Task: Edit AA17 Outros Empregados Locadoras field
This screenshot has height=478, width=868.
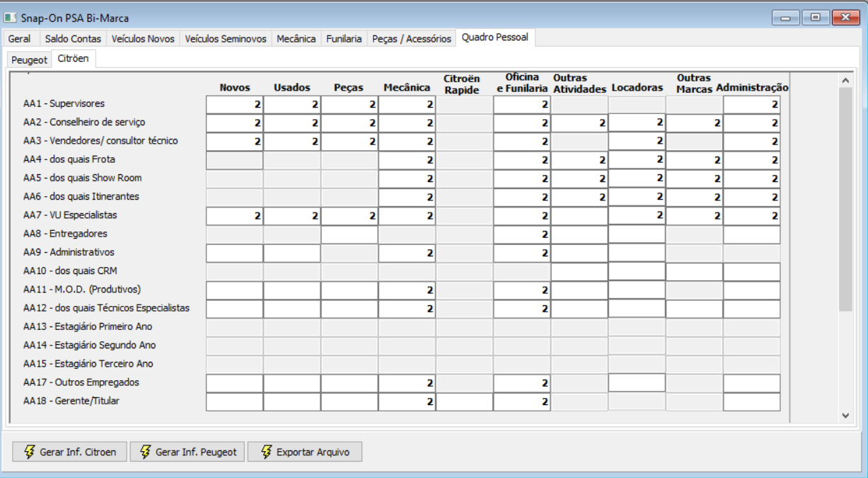Action: click(637, 382)
